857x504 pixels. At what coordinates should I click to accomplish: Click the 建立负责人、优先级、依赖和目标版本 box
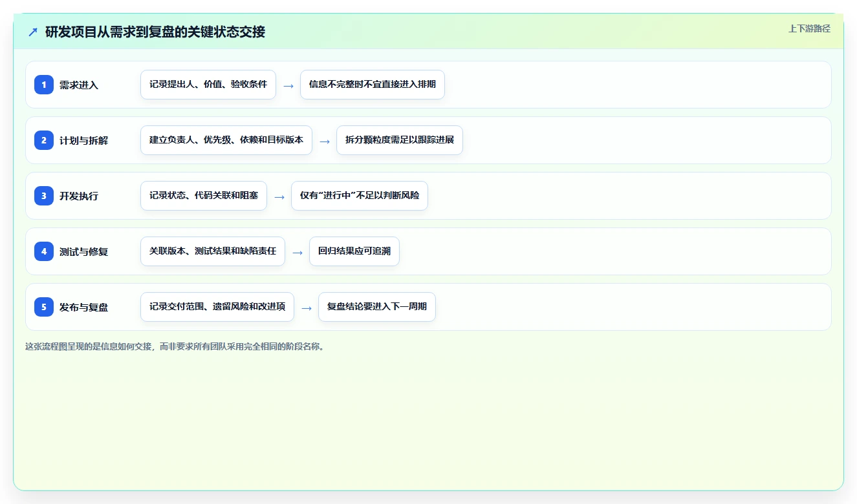[226, 140]
